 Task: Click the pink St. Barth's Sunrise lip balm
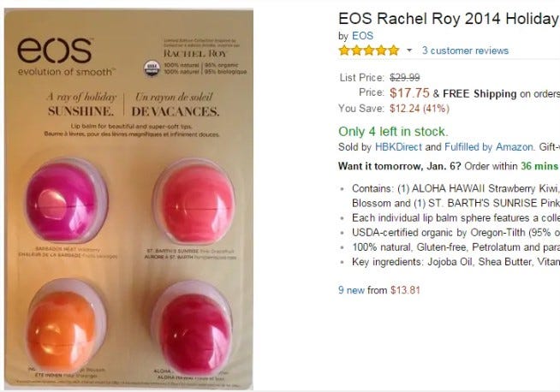point(194,203)
